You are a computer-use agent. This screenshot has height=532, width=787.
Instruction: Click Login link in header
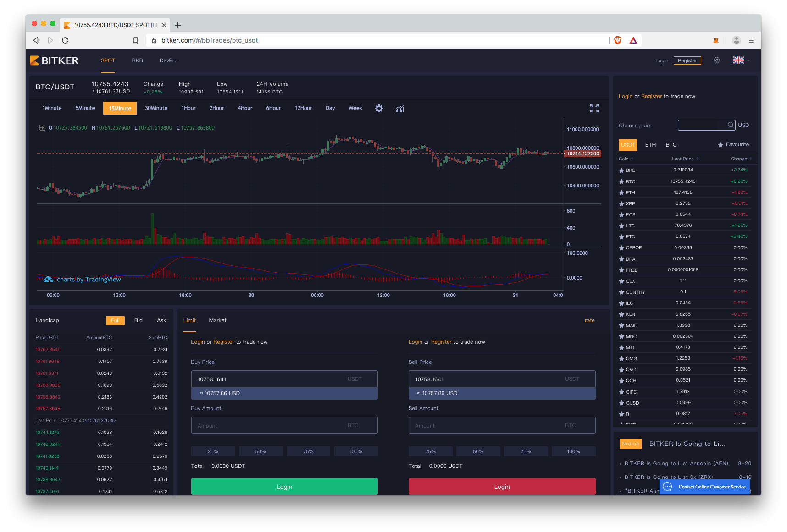coord(662,60)
